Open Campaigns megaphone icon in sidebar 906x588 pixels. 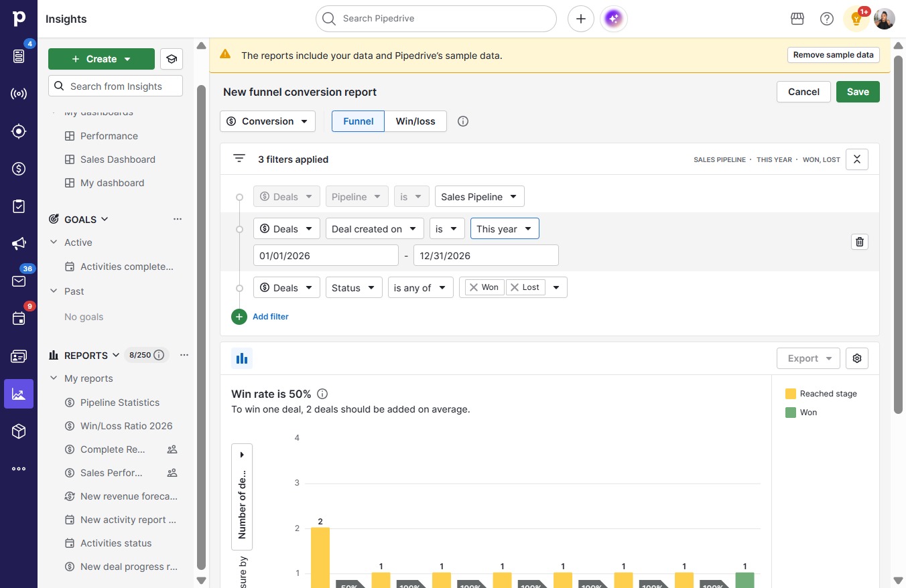click(19, 244)
